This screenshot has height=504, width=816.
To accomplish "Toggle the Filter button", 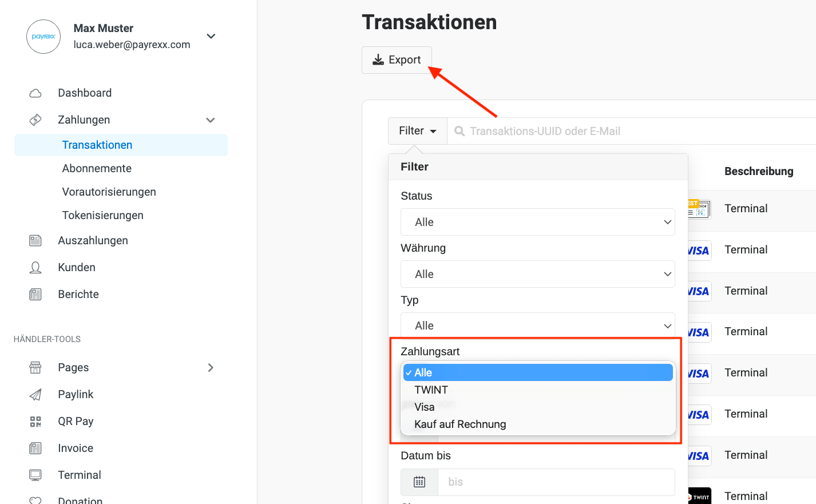I will [418, 131].
